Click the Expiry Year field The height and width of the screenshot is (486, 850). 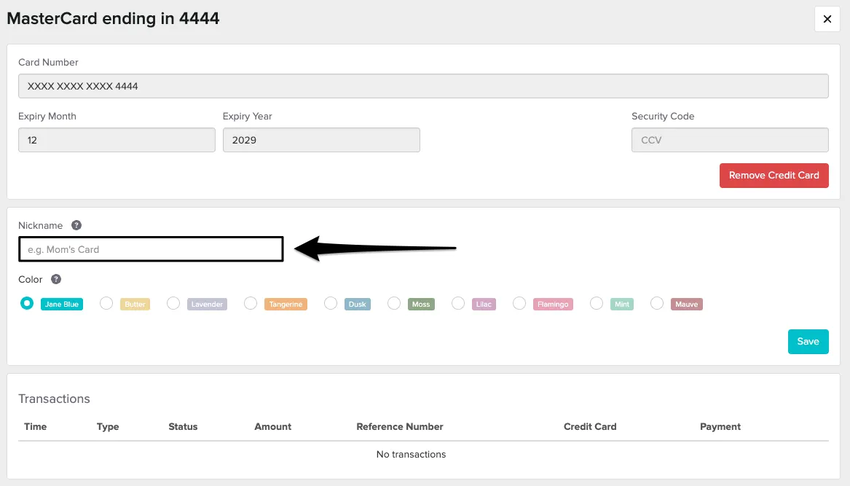(x=320, y=140)
